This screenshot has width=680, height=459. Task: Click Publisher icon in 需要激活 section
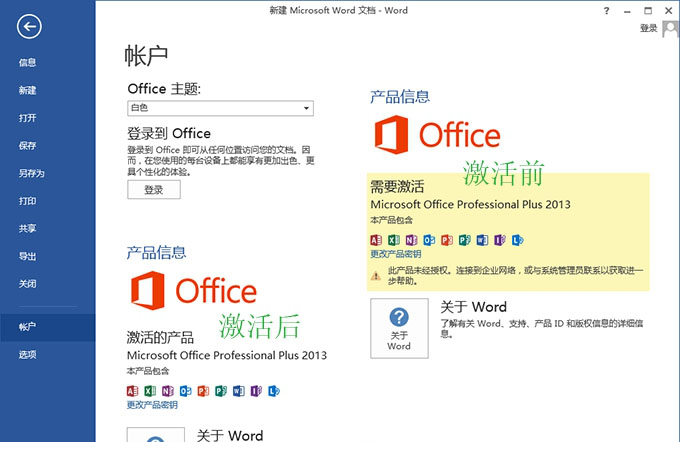pyautogui.click(x=464, y=240)
